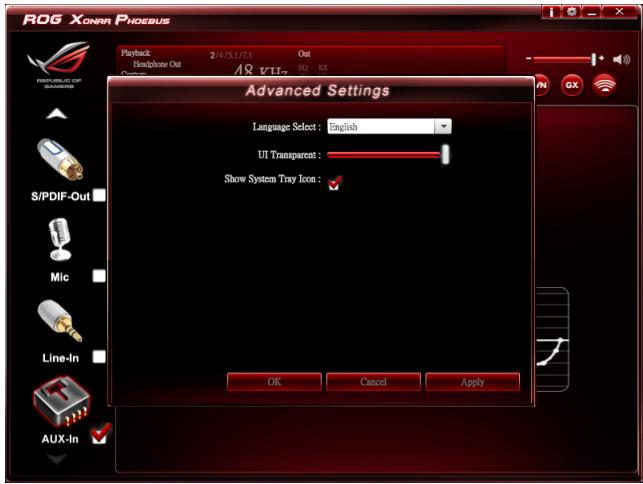Open settings gear icon in title bar
The image size is (643, 484).
coord(571,12)
